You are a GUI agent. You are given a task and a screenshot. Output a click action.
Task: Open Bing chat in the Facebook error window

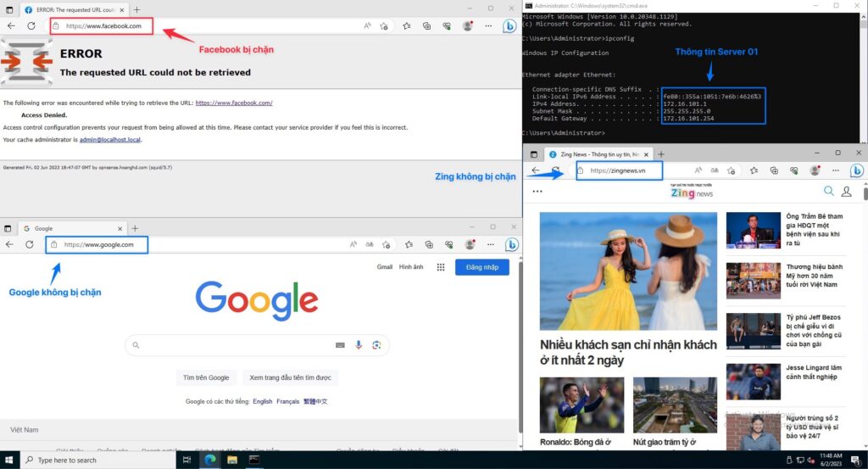click(509, 26)
